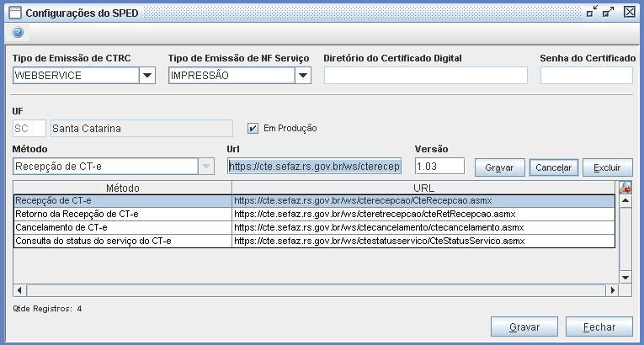Click the horizontal scroll right arrow
The image size is (644, 345).
point(612,290)
